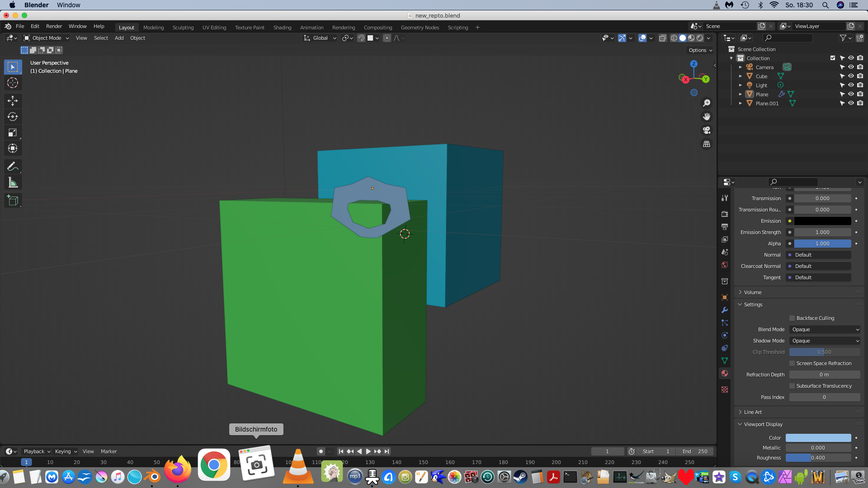Toggle visibility eye for Camera

tap(851, 67)
